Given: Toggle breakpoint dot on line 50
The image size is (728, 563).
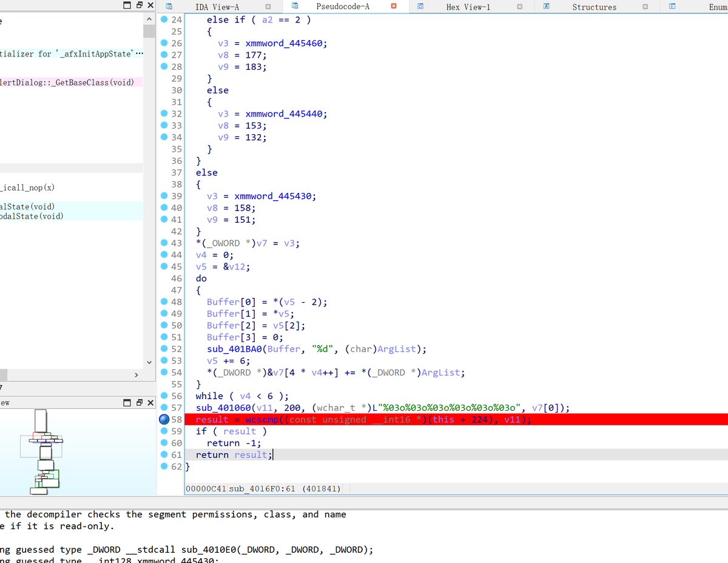Looking at the screenshot, I should [164, 325].
